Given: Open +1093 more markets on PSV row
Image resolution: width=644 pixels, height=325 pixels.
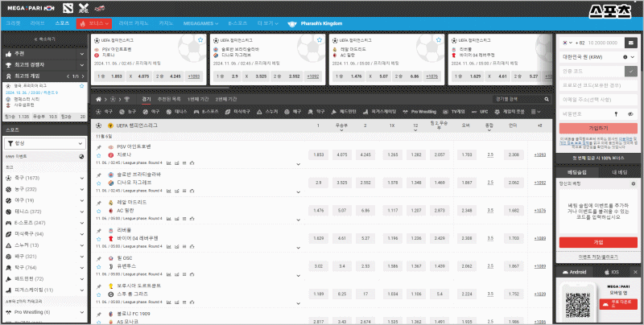Looking at the screenshot, I should [539, 155].
